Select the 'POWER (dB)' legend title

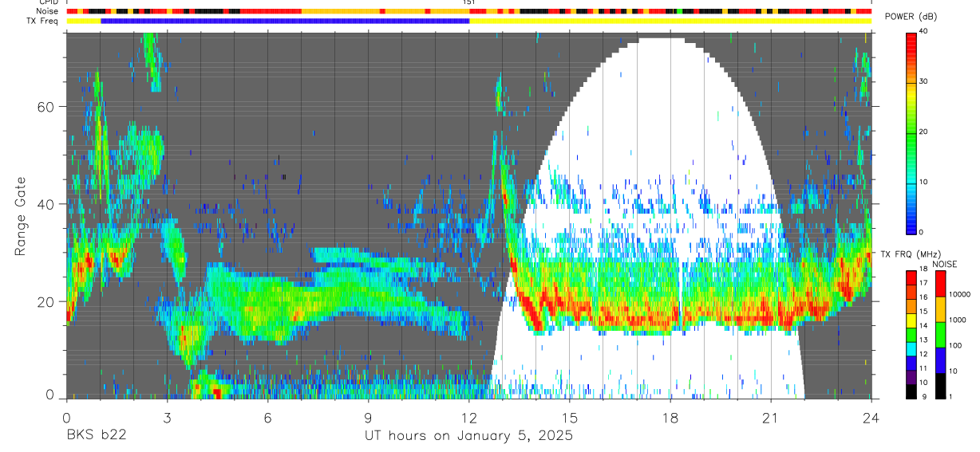click(x=911, y=17)
